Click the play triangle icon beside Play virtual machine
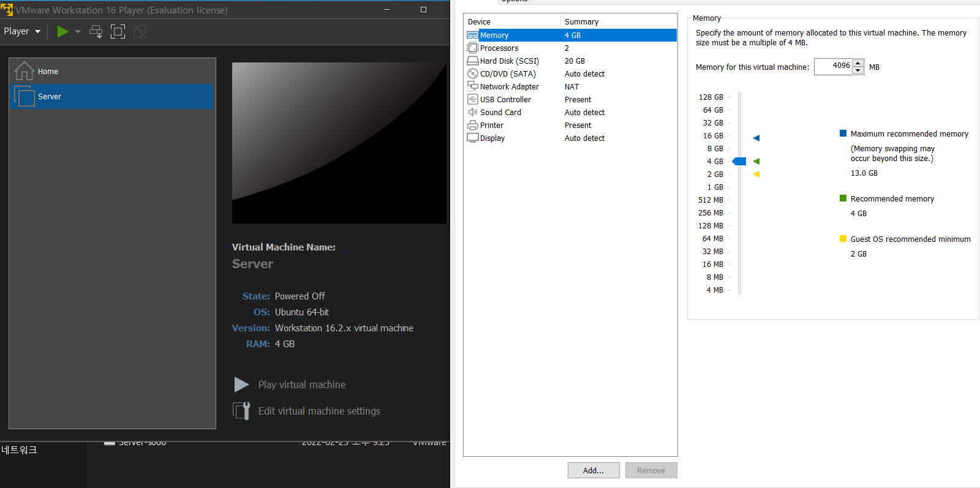The image size is (980, 488). tap(241, 385)
